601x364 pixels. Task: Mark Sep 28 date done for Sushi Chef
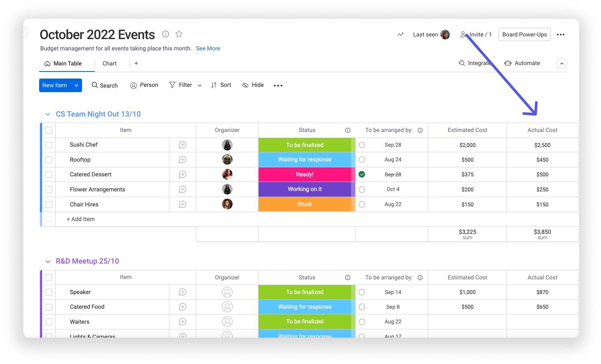coord(362,145)
